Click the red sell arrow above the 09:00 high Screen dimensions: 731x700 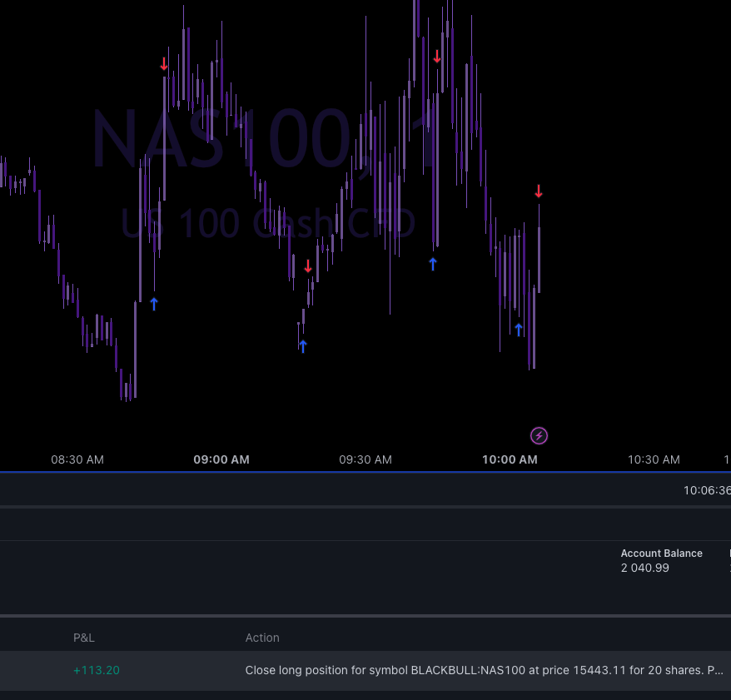164,63
